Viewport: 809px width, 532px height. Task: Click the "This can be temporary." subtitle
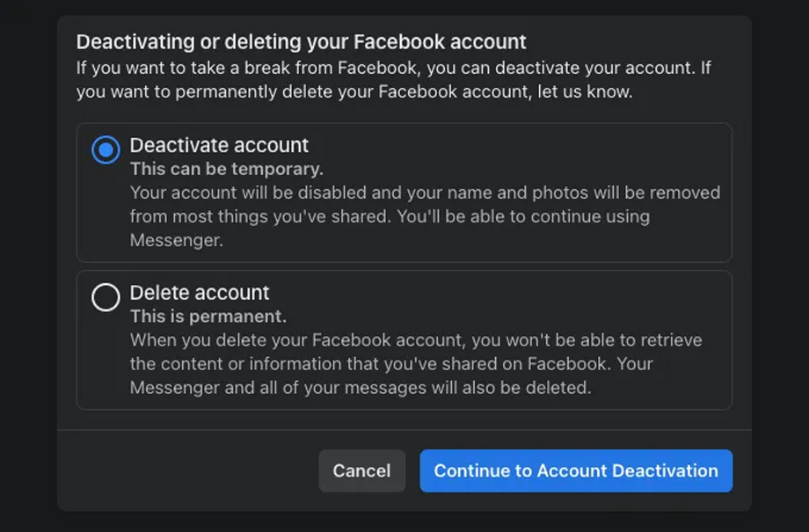[226, 169]
